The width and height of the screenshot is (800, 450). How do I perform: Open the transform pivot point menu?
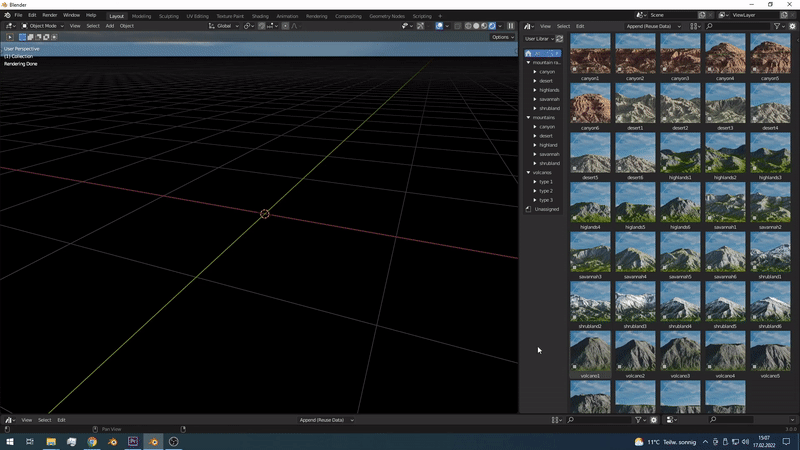click(x=248, y=26)
